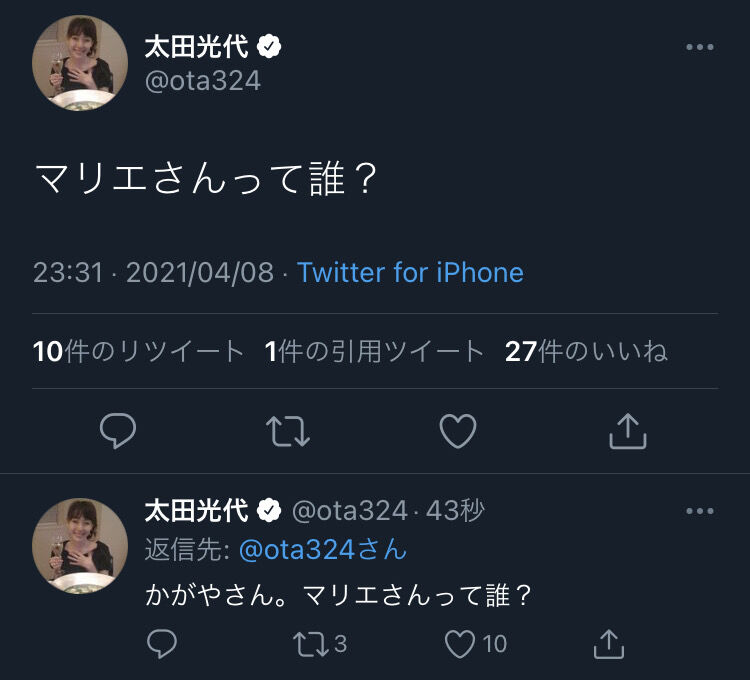
Task: Click @ota324さん reply mention link
Action: tap(322, 549)
